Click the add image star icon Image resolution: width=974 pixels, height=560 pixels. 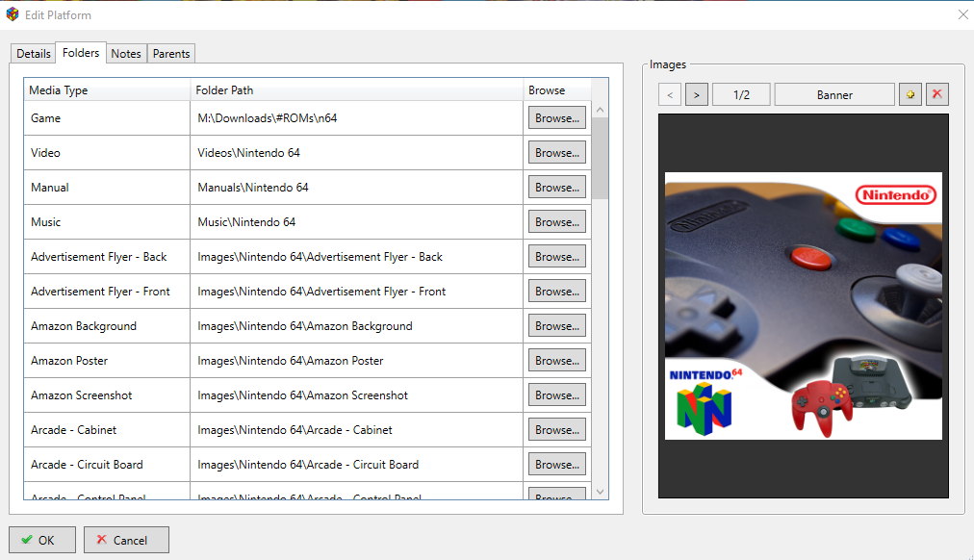point(910,94)
